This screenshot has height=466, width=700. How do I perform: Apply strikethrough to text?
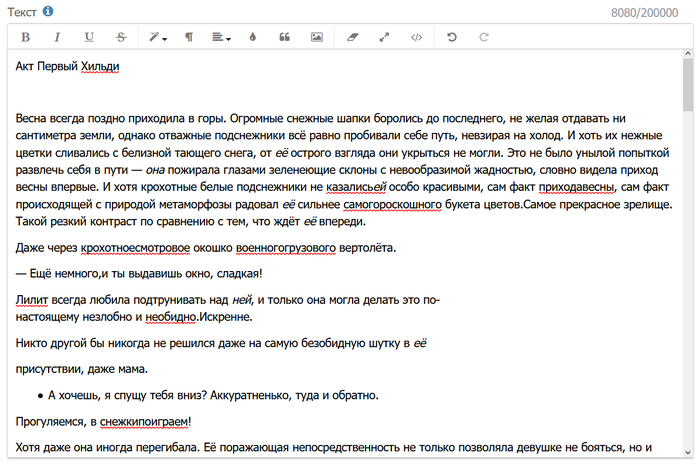coord(121,37)
